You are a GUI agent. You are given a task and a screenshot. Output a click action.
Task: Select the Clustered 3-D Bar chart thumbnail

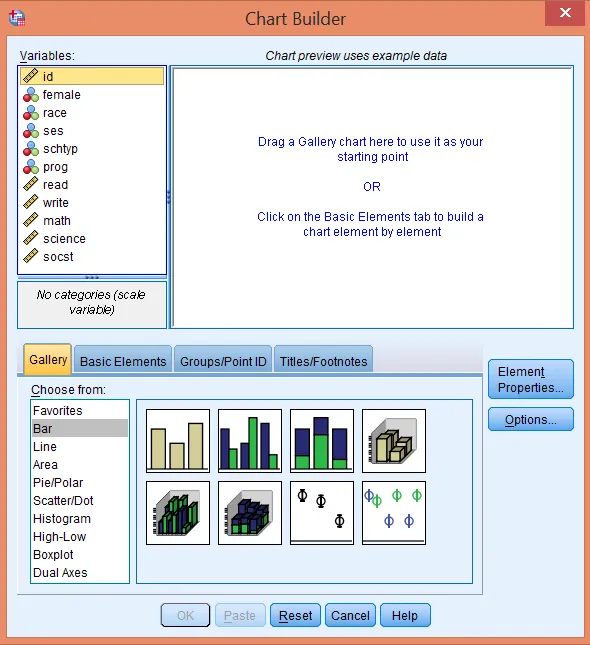(x=178, y=513)
